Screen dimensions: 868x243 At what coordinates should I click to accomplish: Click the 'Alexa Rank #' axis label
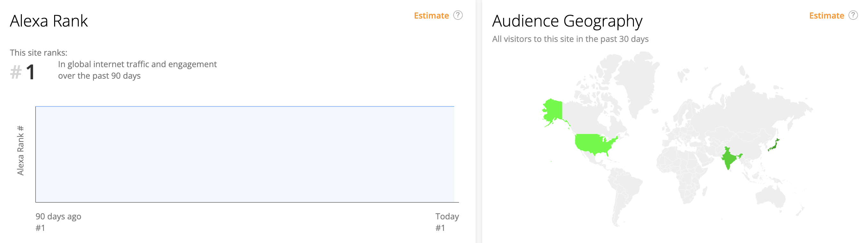click(x=20, y=151)
